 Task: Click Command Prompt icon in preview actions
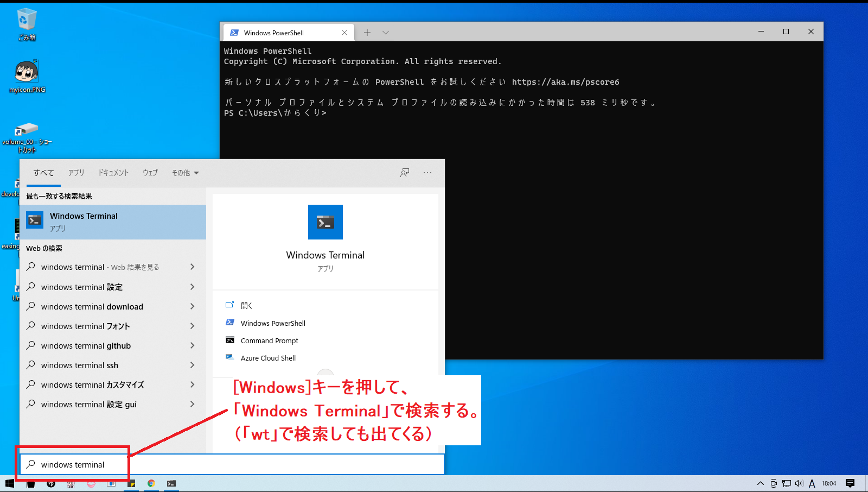(230, 340)
